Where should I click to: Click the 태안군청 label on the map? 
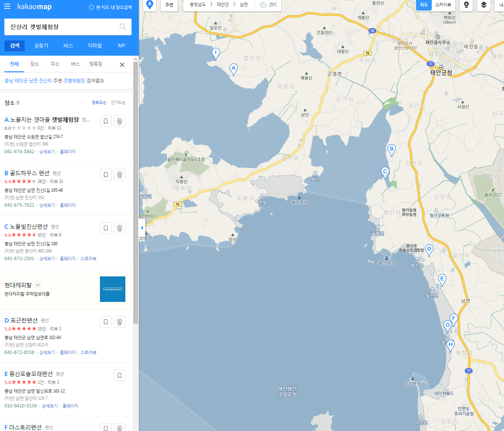point(441,72)
